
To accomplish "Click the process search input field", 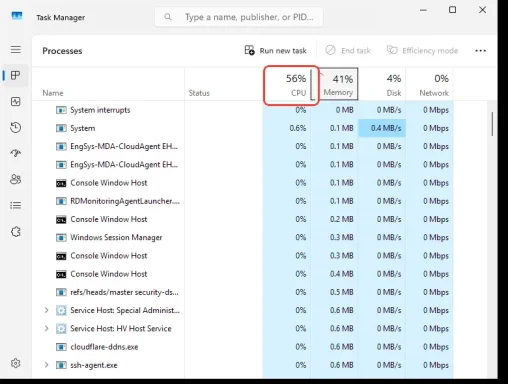I will pos(239,17).
